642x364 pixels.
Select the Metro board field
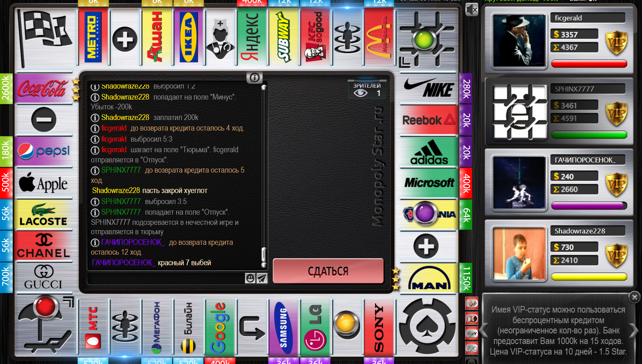93,37
